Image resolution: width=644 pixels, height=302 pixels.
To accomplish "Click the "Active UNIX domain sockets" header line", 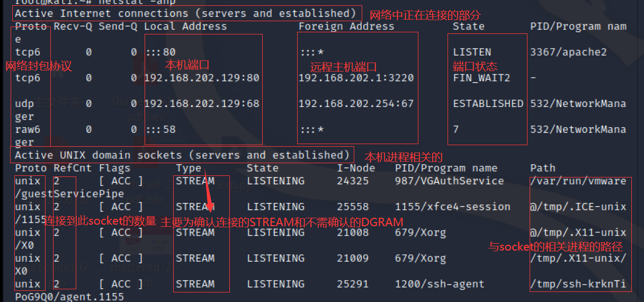I will 182,155.
